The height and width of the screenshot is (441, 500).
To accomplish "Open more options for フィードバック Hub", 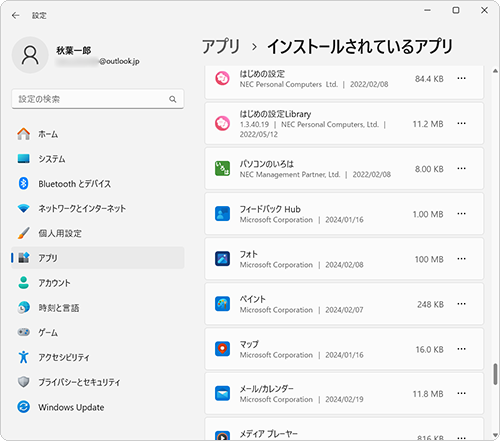I will click(x=462, y=214).
